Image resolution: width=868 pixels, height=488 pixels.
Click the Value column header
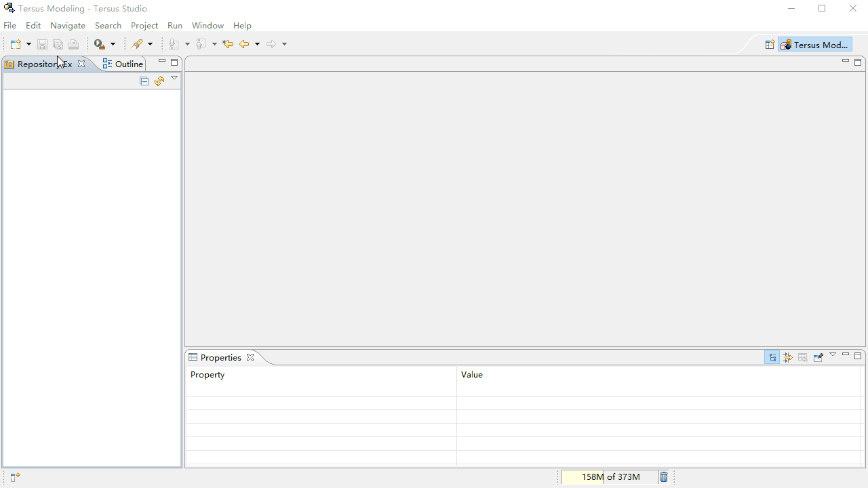pyautogui.click(x=659, y=375)
